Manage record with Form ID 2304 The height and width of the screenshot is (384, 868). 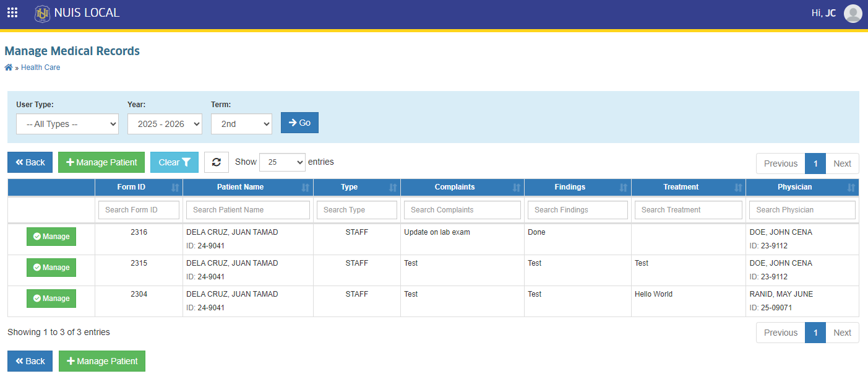tap(51, 299)
